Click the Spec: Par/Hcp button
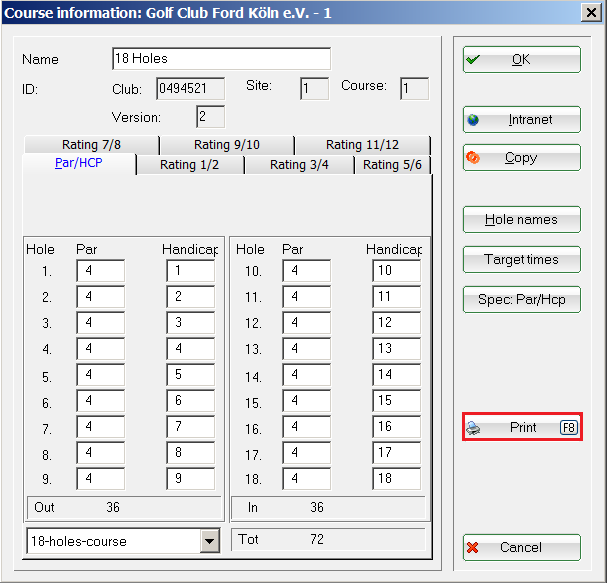 521,299
